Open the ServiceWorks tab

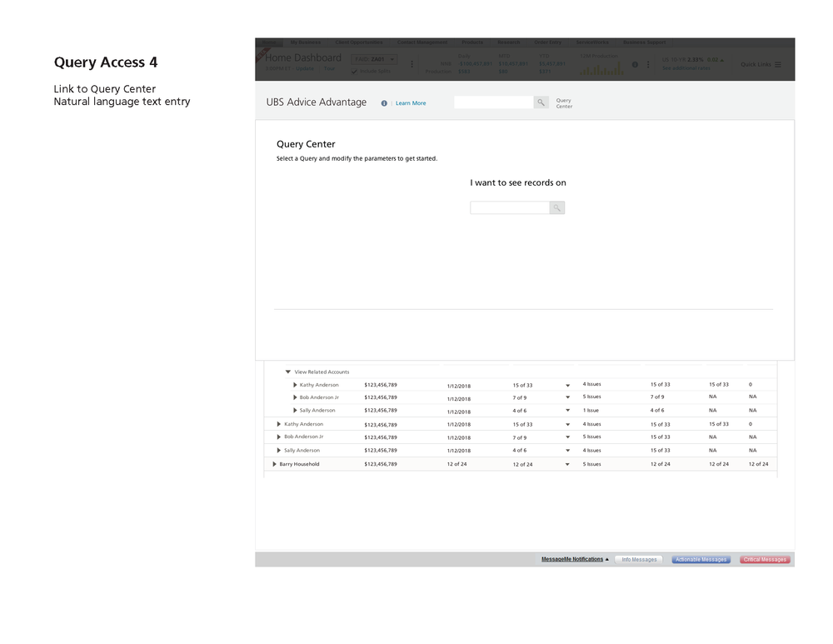[592, 42]
